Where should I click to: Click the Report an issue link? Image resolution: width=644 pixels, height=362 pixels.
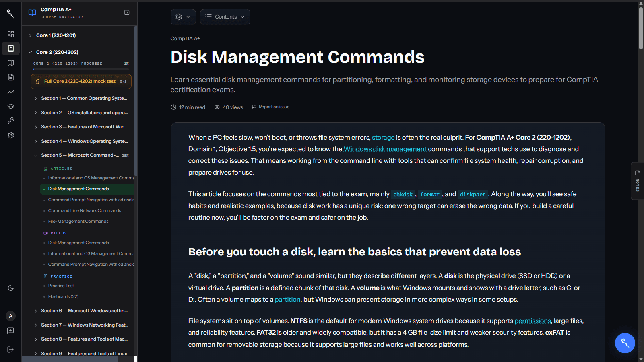(270, 107)
